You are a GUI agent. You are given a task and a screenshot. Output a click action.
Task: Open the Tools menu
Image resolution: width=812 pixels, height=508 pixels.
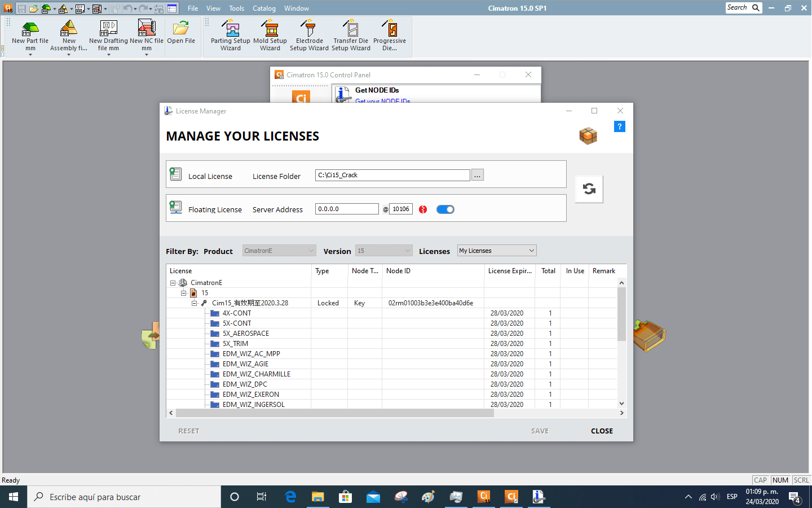click(x=236, y=8)
